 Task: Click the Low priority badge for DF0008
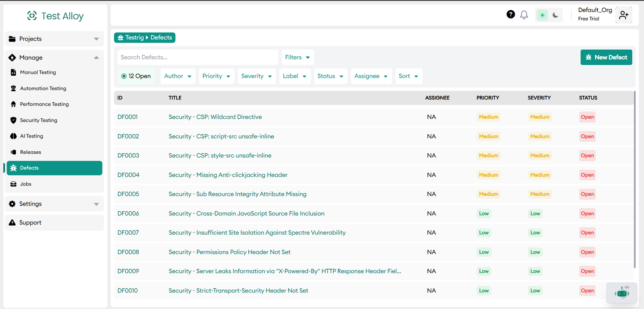[484, 252]
